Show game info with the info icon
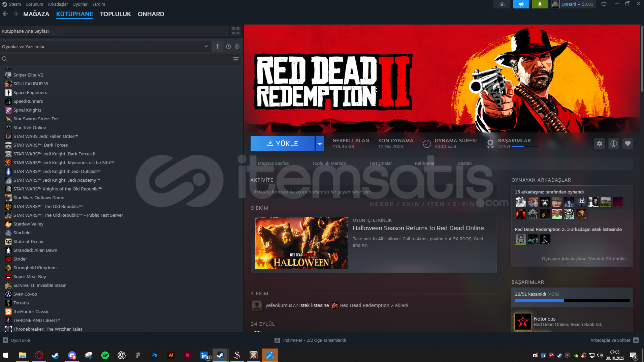 [614, 144]
